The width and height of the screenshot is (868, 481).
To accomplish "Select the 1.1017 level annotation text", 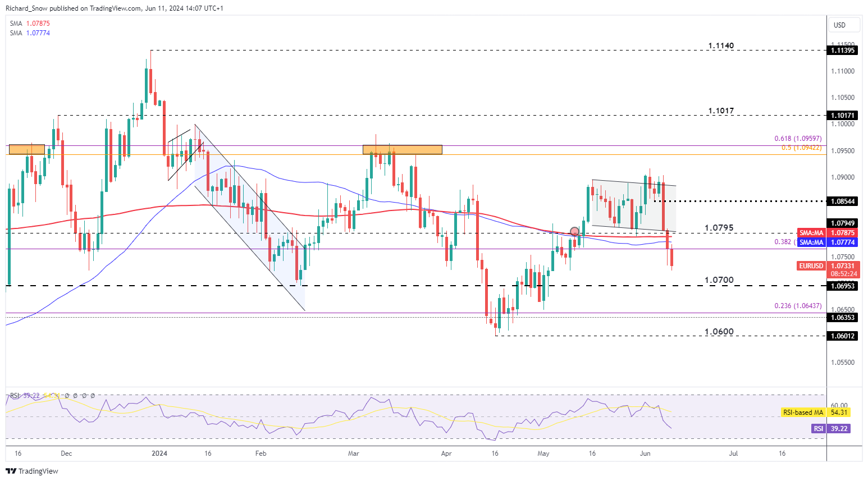I will pyautogui.click(x=721, y=111).
